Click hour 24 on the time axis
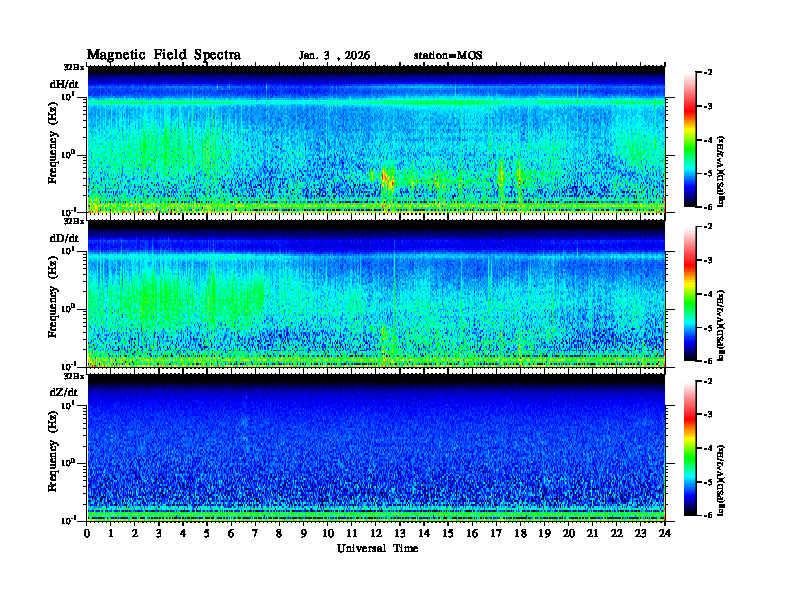Image resolution: width=792 pixels, height=612 pixels. (x=665, y=534)
